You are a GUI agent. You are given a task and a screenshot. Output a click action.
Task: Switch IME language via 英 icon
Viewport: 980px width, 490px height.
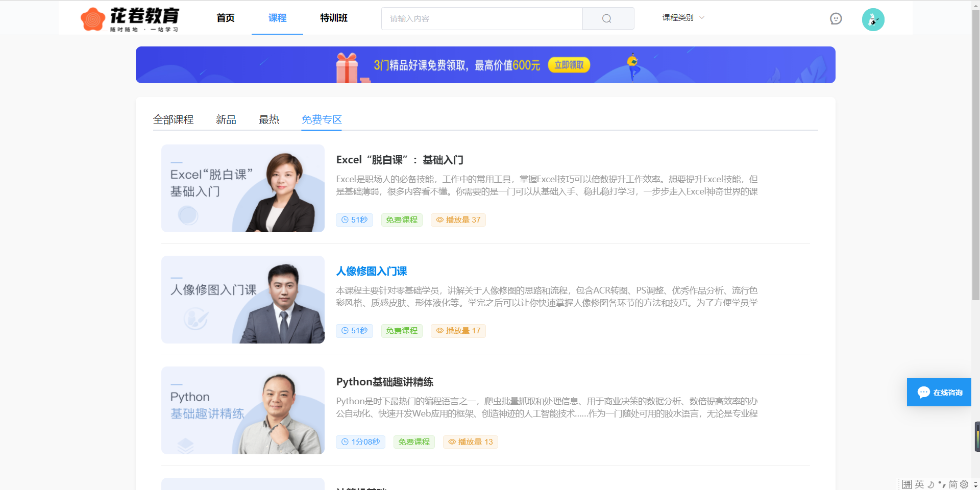[919, 484]
